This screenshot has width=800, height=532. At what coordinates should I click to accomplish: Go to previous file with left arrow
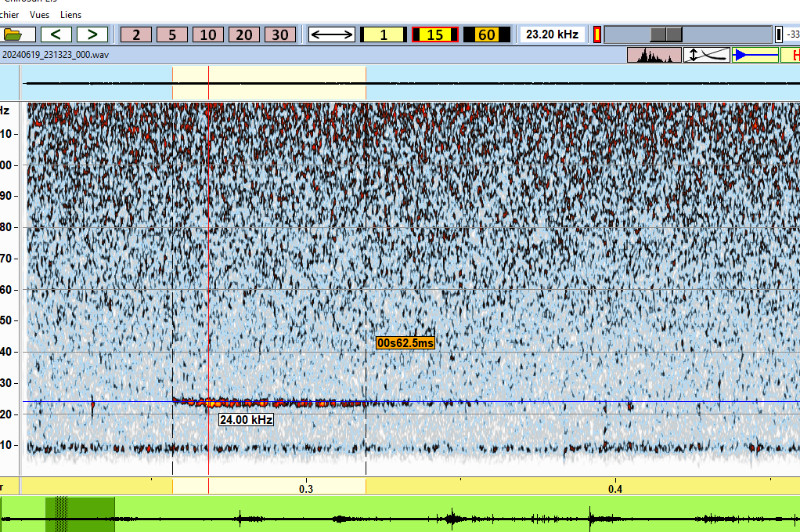56,34
